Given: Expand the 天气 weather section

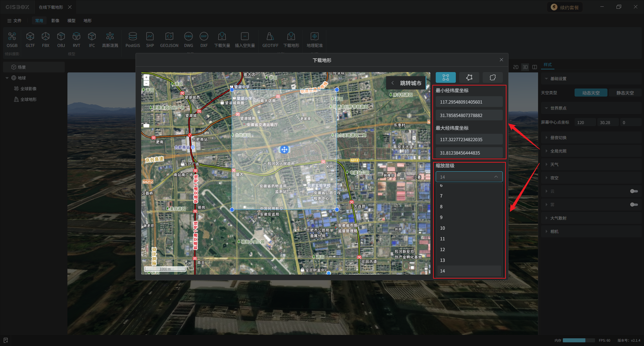Looking at the screenshot, I should (x=554, y=165).
